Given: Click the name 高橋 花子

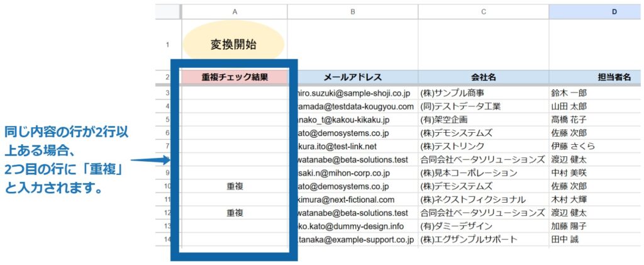Looking at the screenshot, I should (569, 120).
